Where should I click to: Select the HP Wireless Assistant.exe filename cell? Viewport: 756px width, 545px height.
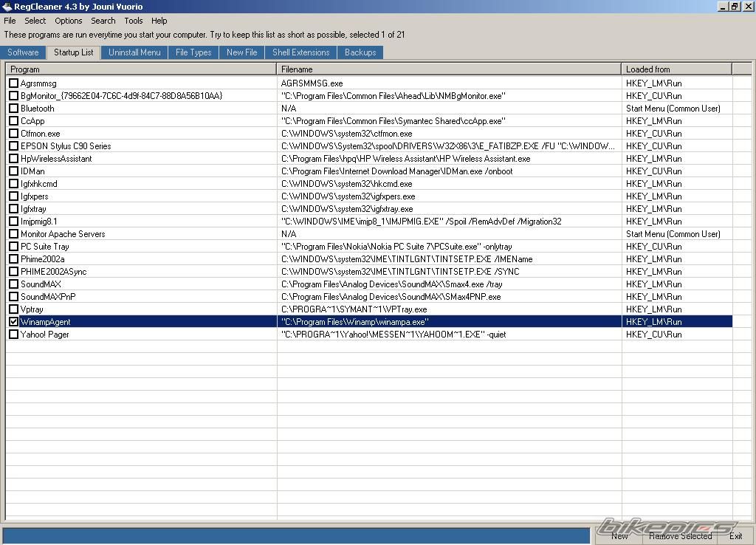pyautogui.click(x=450, y=159)
